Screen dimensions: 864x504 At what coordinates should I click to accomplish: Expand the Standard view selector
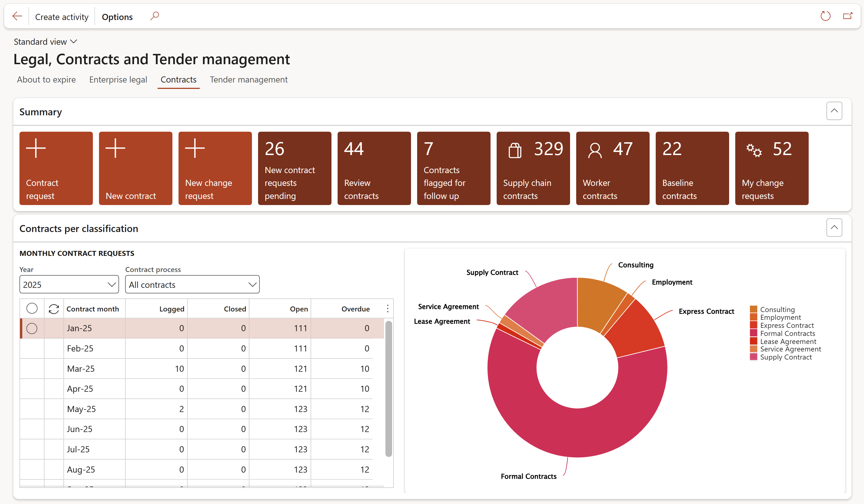pyautogui.click(x=45, y=42)
